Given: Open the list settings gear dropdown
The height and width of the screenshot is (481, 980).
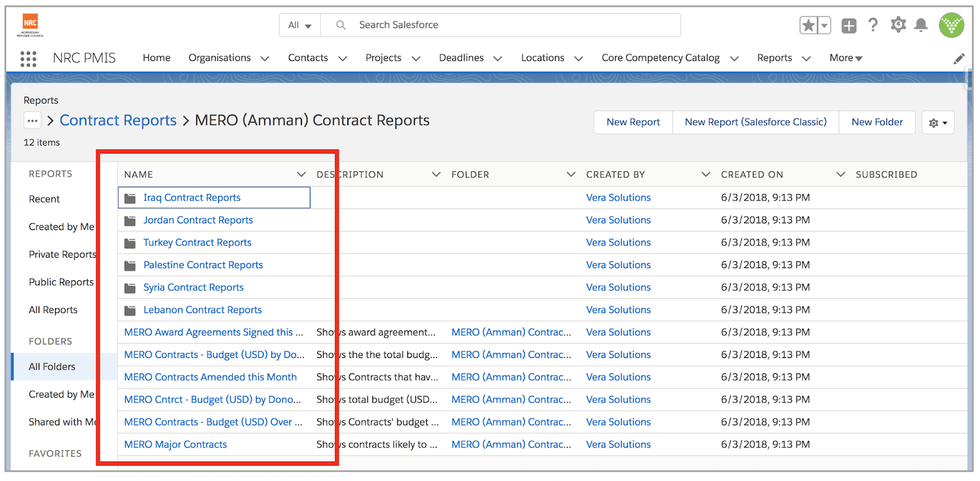Looking at the screenshot, I should [x=938, y=122].
